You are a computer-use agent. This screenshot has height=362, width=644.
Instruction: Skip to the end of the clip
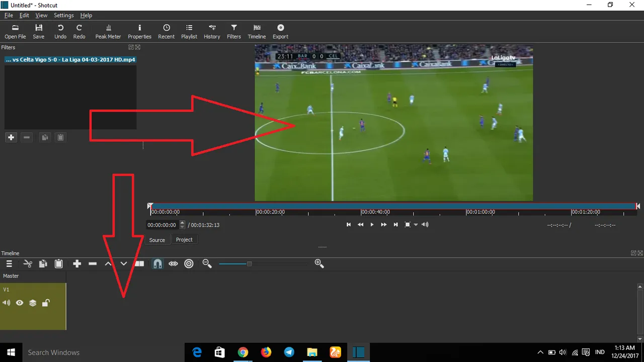(395, 225)
